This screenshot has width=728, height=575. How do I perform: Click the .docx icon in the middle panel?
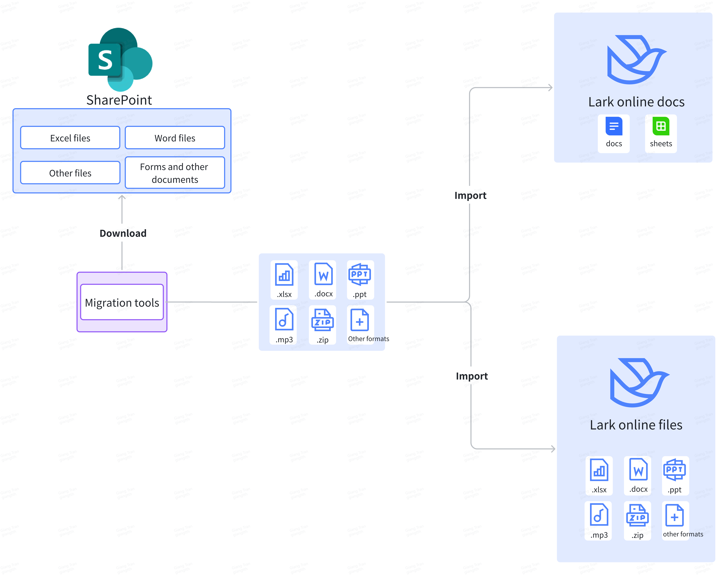point(323,274)
